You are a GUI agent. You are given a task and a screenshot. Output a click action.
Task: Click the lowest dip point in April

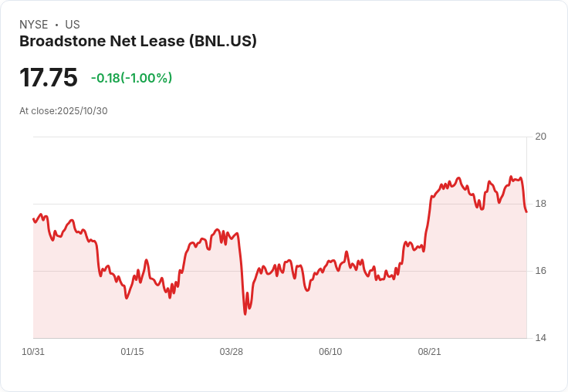(245, 314)
